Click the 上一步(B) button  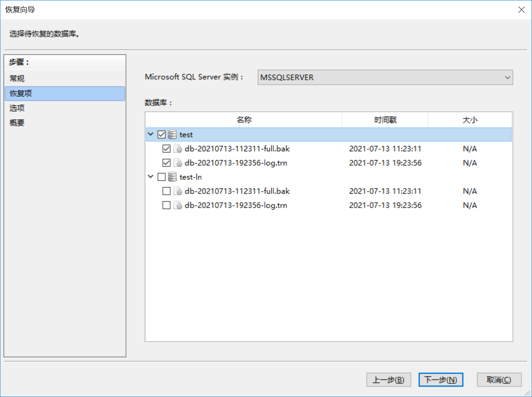click(x=388, y=380)
